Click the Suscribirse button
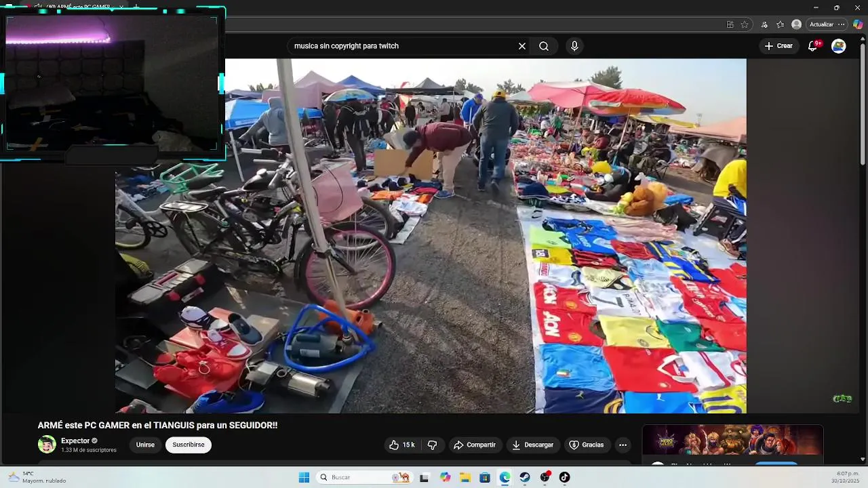868x488 pixels. pyautogui.click(x=189, y=445)
